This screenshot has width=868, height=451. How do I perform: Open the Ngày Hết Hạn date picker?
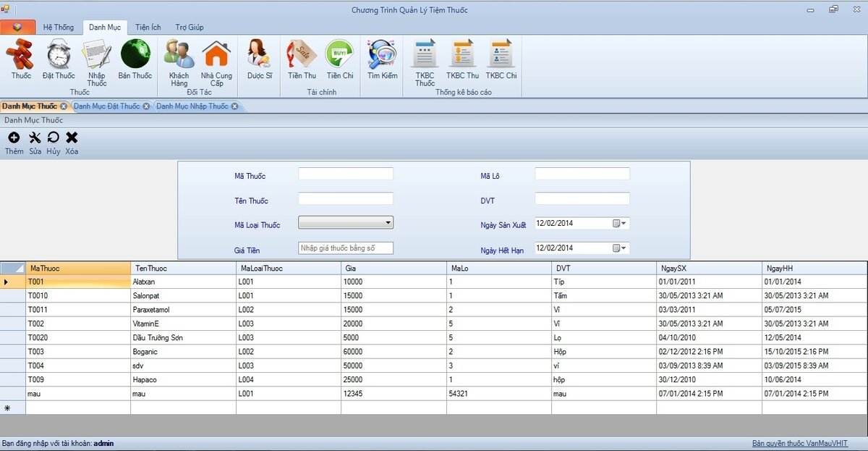[621, 248]
